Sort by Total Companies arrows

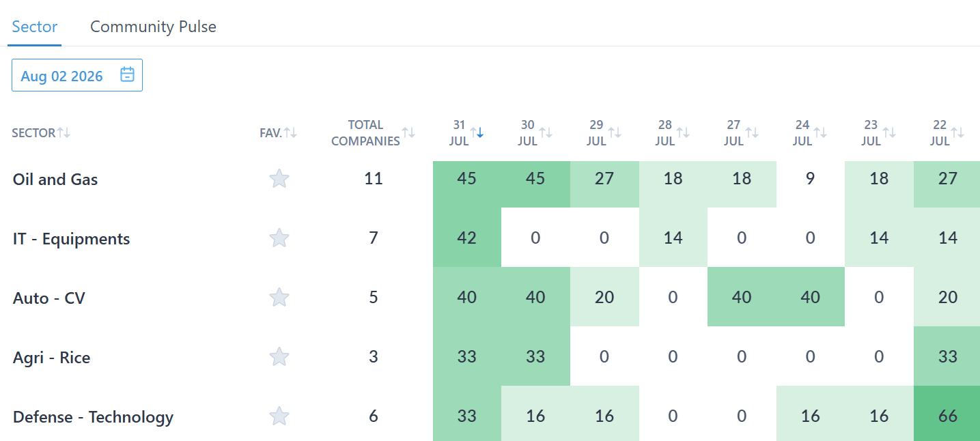[408, 132]
